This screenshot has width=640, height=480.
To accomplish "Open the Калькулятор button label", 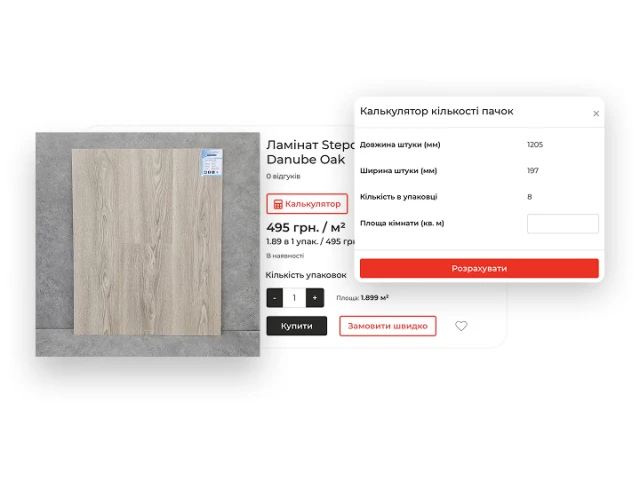I will click(313, 204).
